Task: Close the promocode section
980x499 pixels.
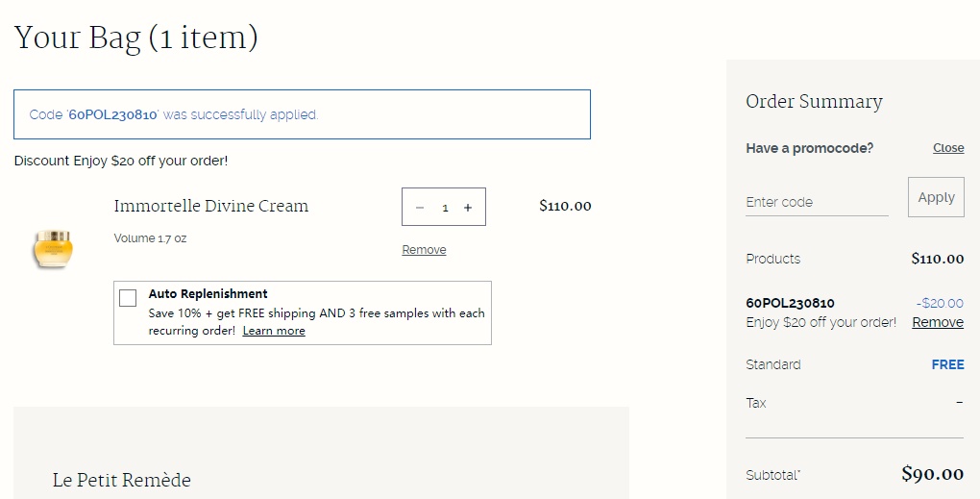Action: click(948, 147)
